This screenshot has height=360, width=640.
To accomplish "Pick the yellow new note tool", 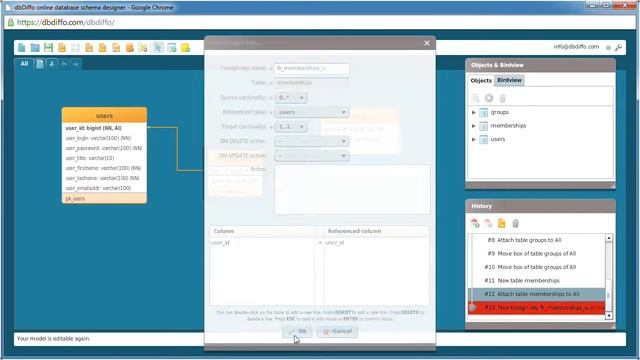I will click(x=185, y=48).
